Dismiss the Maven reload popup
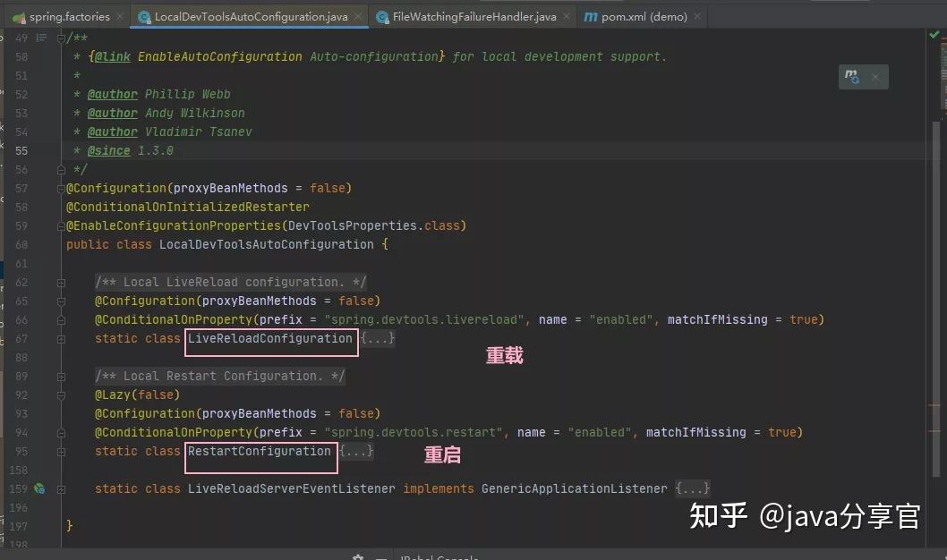The image size is (947, 560). 874,77
